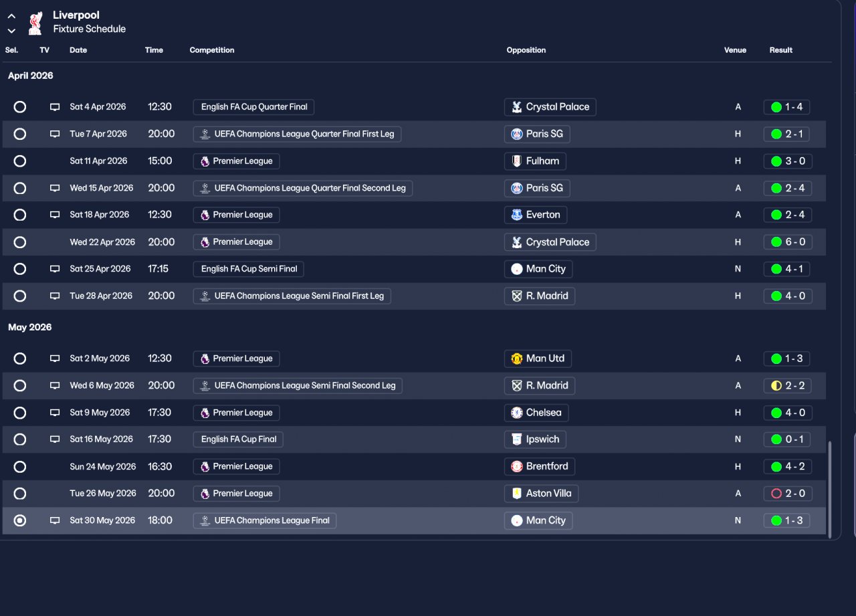Click Man City badge in FA Cup Semi Final row
This screenshot has width=856, height=616.
coord(516,269)
